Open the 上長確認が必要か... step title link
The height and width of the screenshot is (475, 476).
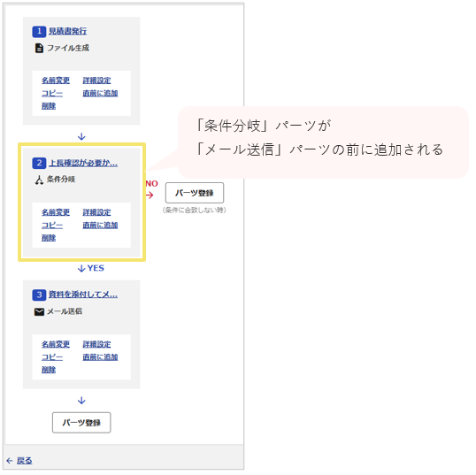pos(83,163)
